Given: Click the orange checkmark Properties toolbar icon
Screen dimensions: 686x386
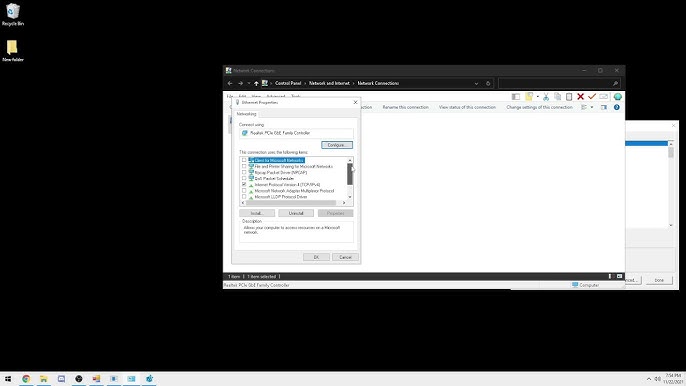Looking at the screenshot, I should (x=592, y=96).
